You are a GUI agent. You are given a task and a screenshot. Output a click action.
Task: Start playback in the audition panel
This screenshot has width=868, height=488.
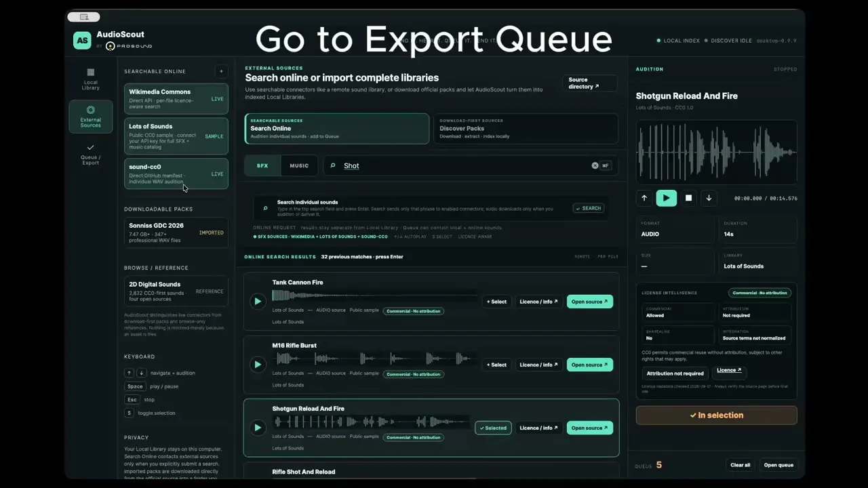(x=666, y=198)
